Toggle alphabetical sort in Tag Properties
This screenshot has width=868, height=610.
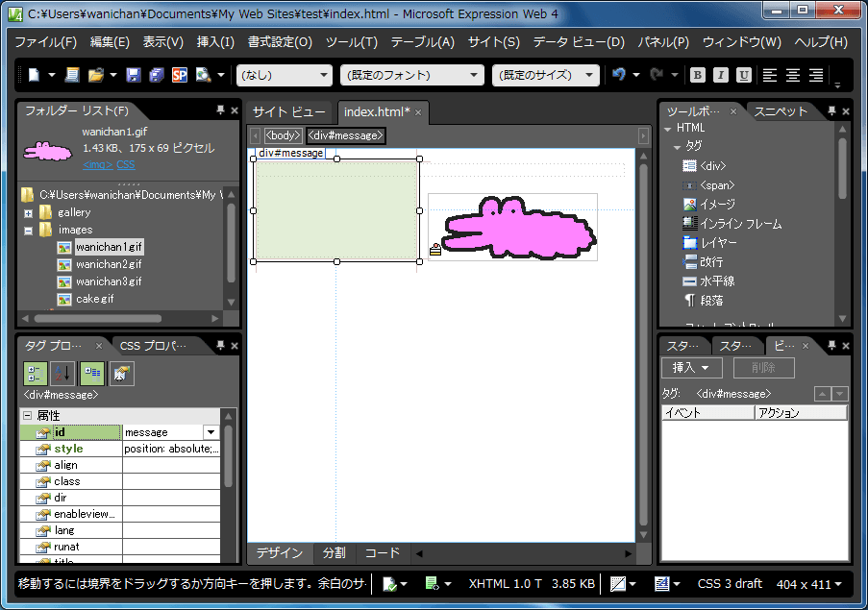point(62,374)
